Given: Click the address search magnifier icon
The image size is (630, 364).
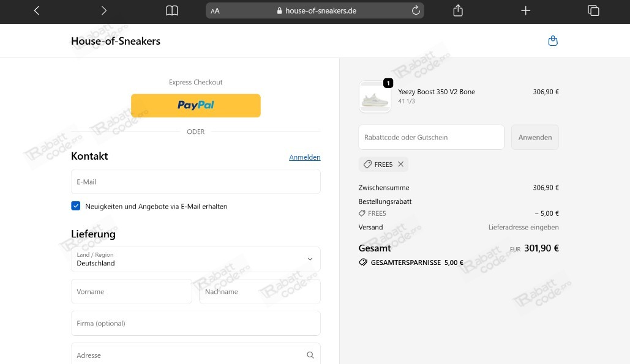Looking at the screenshot, I should 310,355.
